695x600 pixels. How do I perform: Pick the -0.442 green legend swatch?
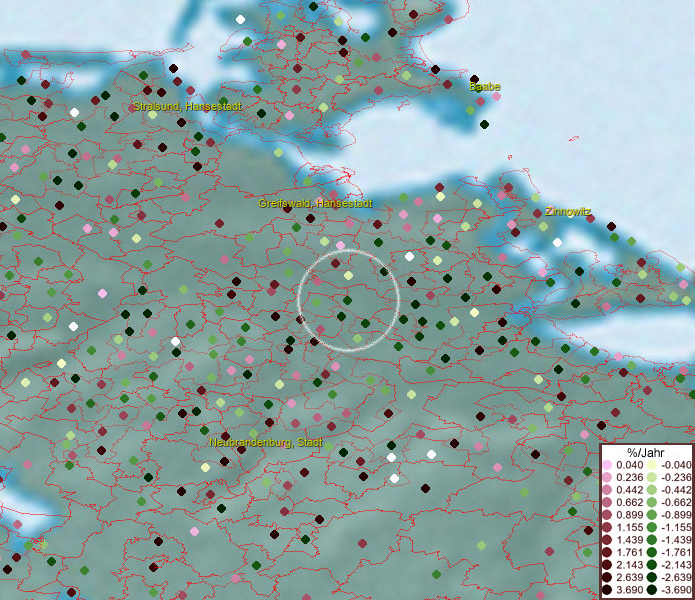pyautogui.click(x=652, y=490)
